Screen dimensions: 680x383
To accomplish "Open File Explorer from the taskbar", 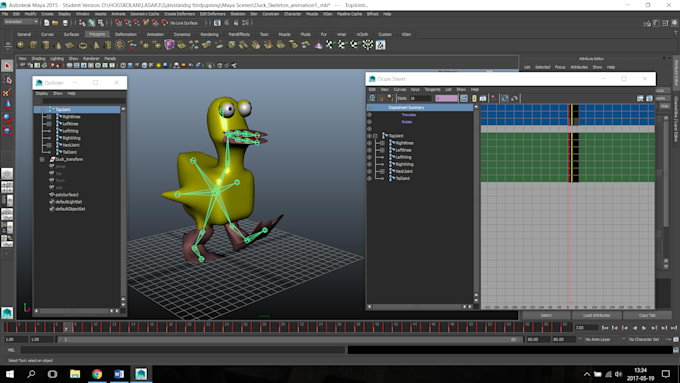I will pyautogui.click(x=75, y=374).
